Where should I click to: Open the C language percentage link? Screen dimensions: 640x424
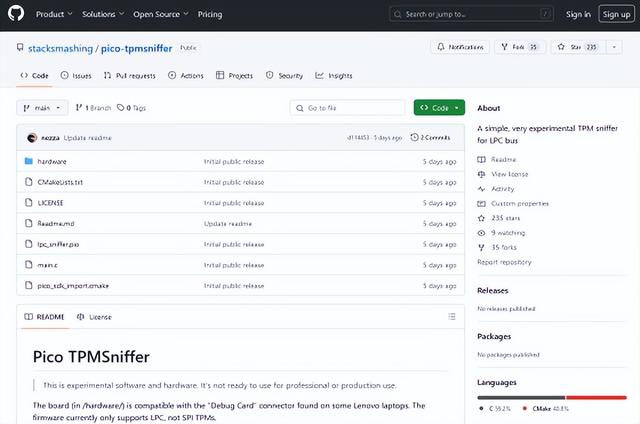[495, 408]
